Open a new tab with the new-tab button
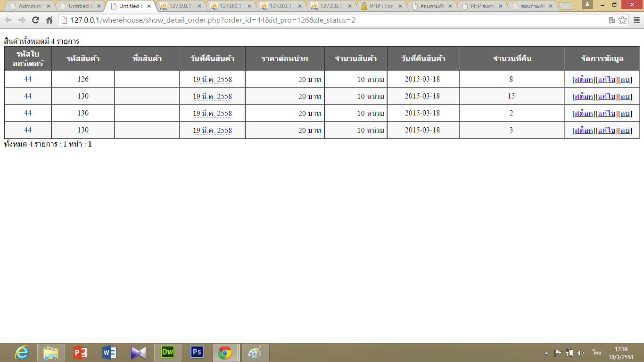 point(566,6)
